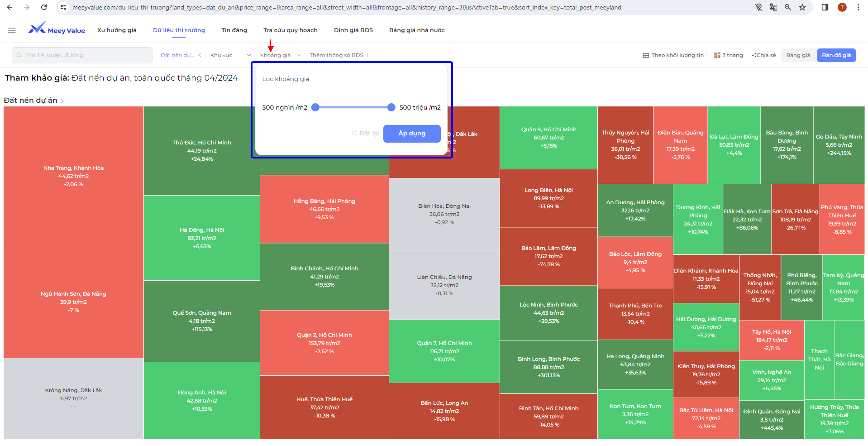The image size is (868, 446).
Task: Click the browser zoom magnifier icon
Action: pyautogui.click(x=788, y=7)
